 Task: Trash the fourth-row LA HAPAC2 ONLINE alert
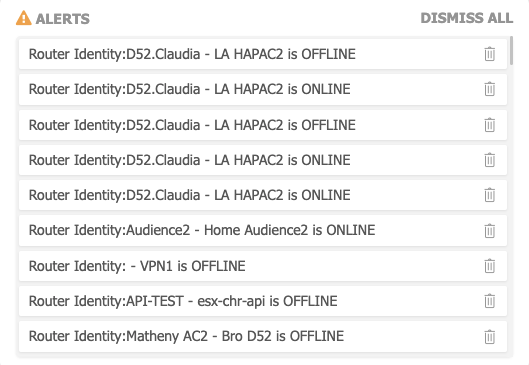pos(490,160)
